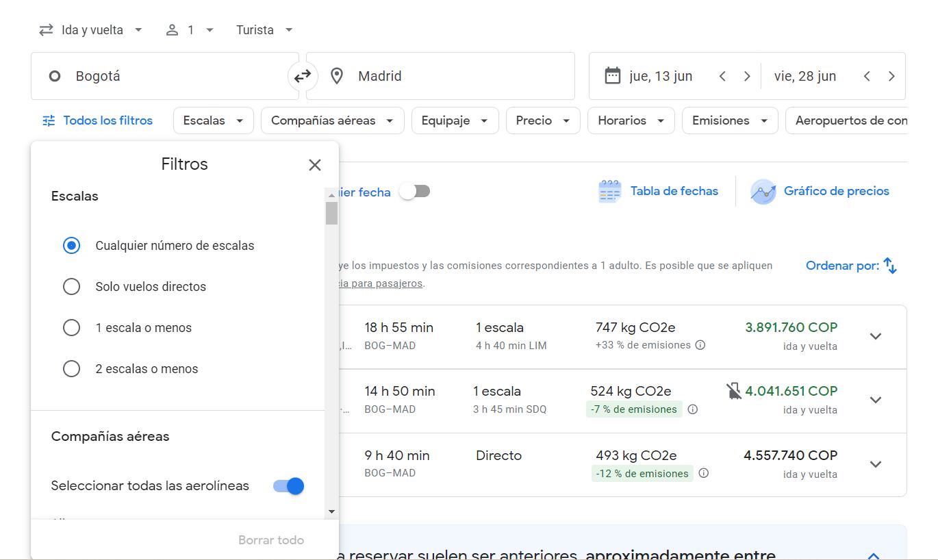938x560 pixels.
Task: Select Cualquier número de escalas option
Action: 71,245
